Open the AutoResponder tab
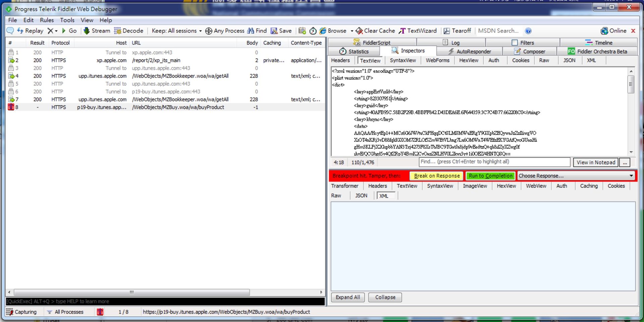Screen dimensions: 644x322 [x=470, y=51]
